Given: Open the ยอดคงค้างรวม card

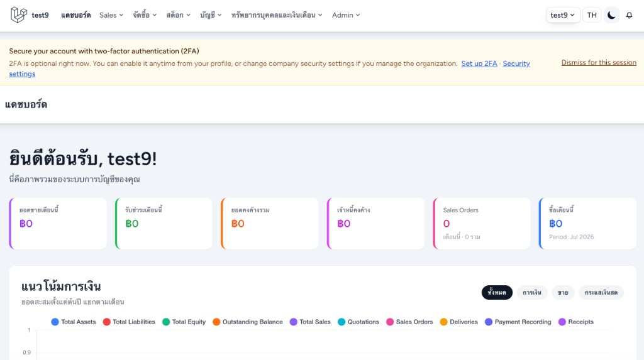Looking at the screenshot, I should coord(270,223).
